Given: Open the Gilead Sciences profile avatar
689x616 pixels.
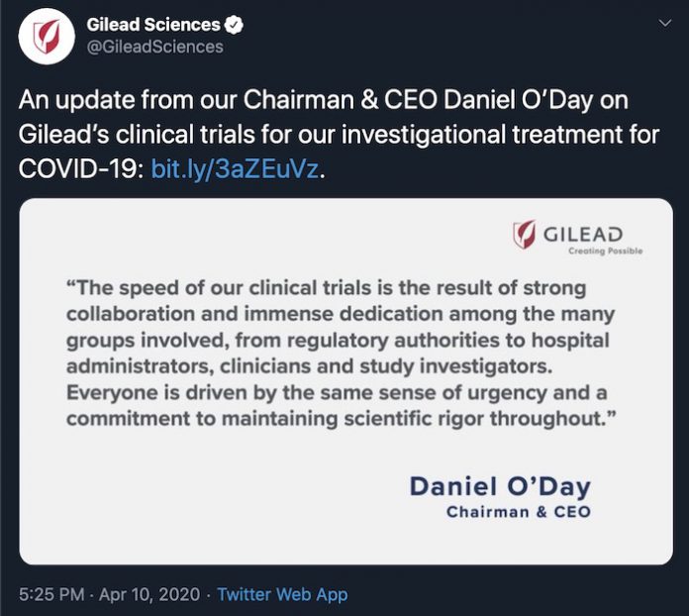Looking at the screenshot, I should tap(47, 37).
